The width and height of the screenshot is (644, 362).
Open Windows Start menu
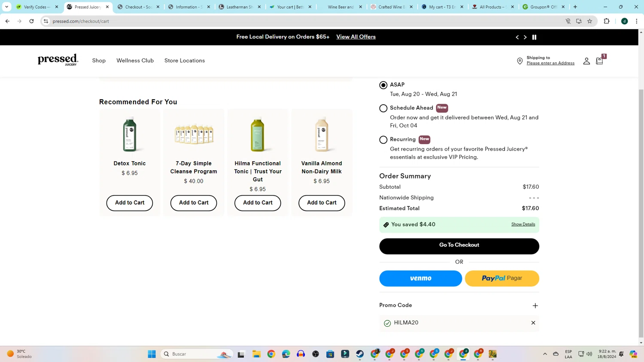click(152, 354)
